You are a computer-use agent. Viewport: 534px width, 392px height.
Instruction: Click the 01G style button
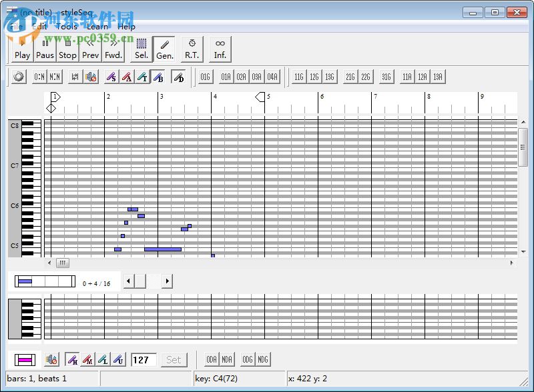(x=205, y=77)
